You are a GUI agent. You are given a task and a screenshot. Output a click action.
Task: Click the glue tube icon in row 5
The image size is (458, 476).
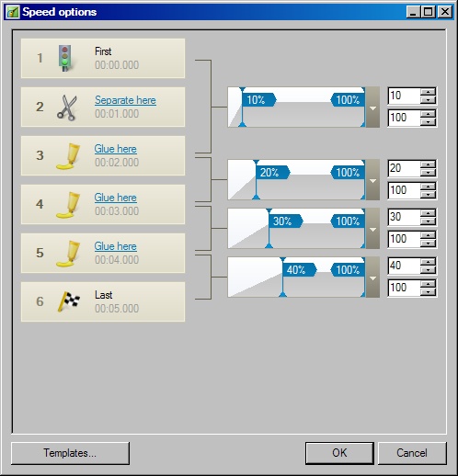[68, 254]
